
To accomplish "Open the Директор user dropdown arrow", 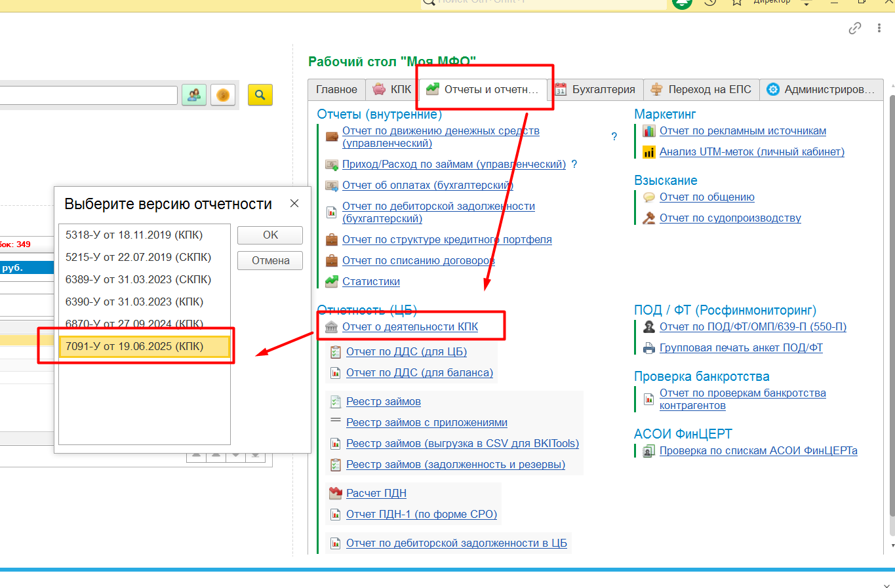I will (807, 3).
